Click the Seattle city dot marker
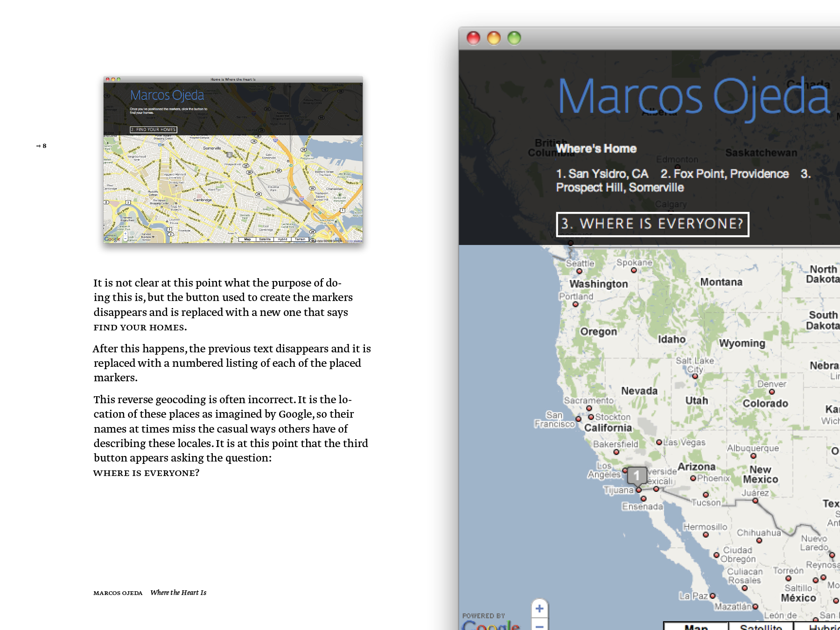 (x=579, y=271)
